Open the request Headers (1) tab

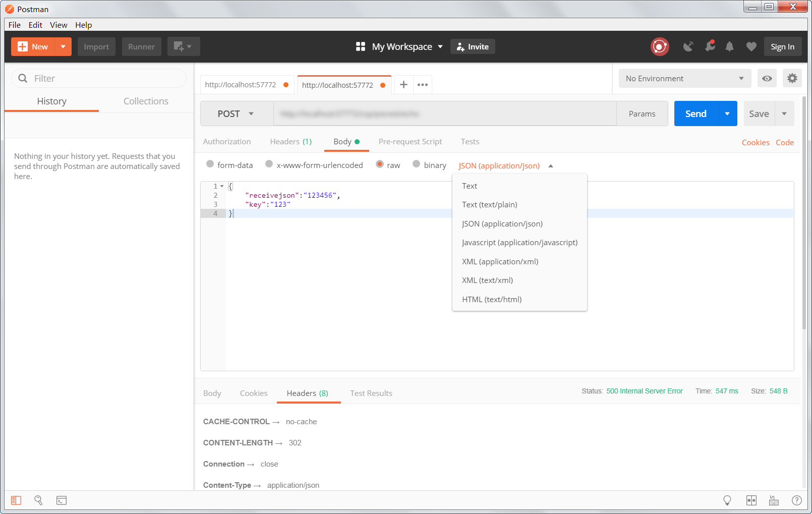point(291,142)
